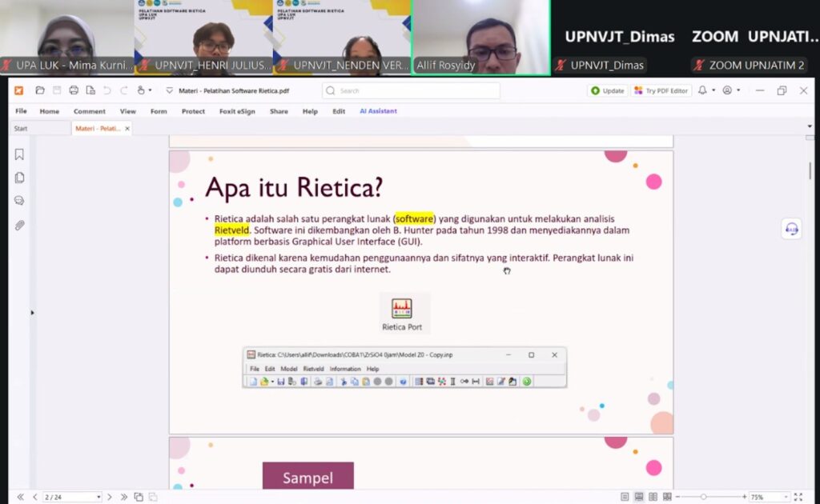Enable continuous page view mode

pos(639,497)
